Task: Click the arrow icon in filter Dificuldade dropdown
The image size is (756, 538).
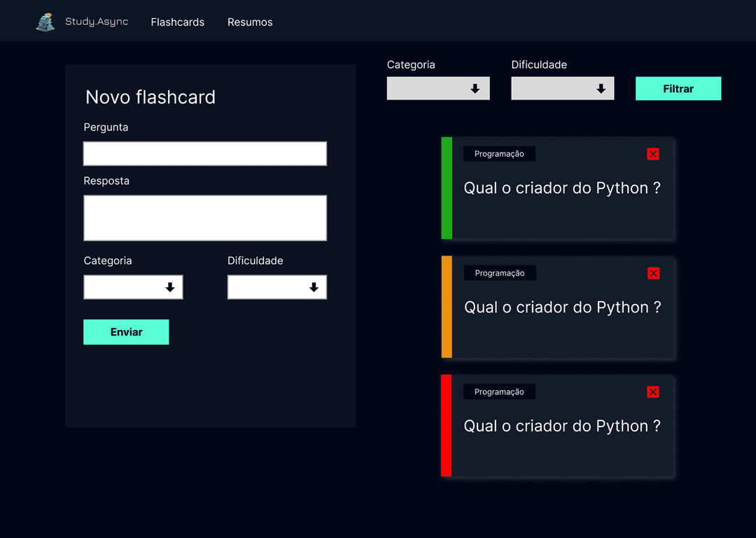Action: coord(600,89)
